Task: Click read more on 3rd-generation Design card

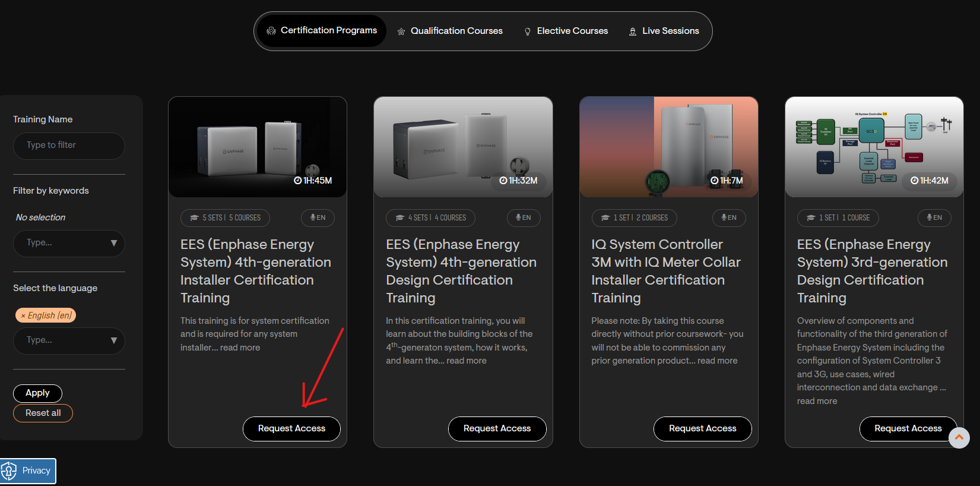Action: [817, 401]
